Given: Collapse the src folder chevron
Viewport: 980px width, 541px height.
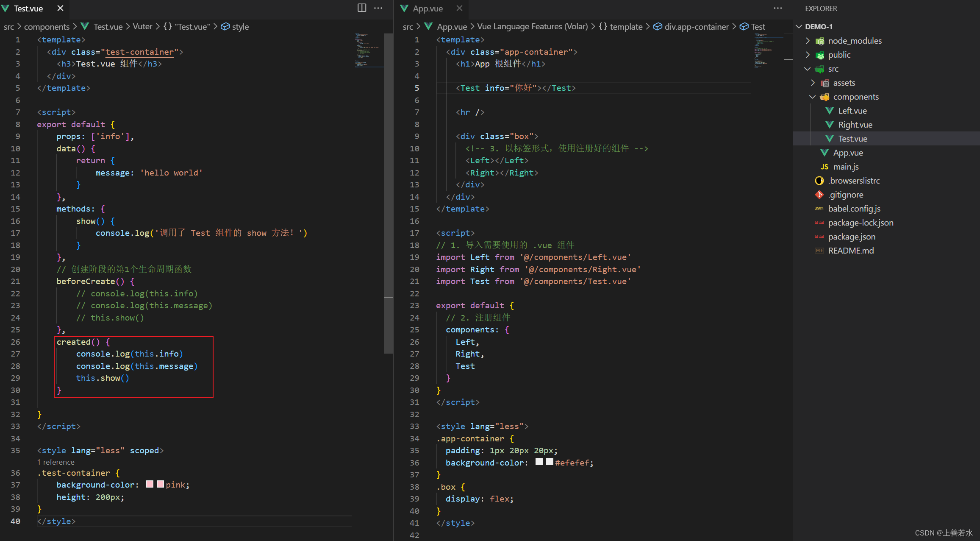Looking at the screenshot, I should click(808, 69).
